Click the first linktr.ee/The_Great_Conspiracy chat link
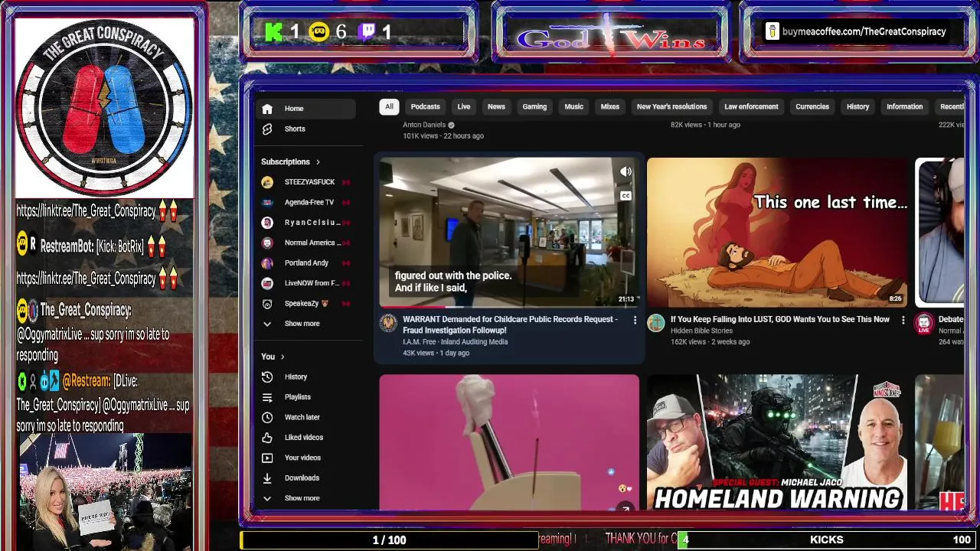The width and height of the screenshot is (980, 551). click(x=86, y=211)
